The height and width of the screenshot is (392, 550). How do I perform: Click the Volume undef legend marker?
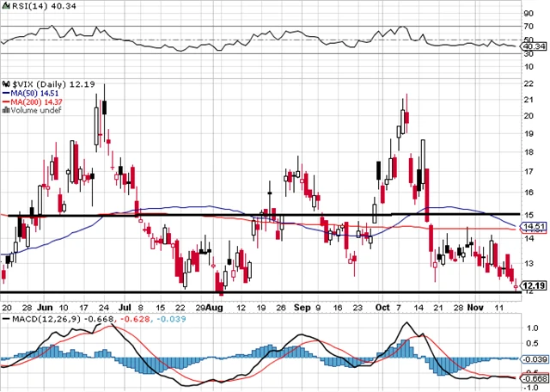pos(5,110)
